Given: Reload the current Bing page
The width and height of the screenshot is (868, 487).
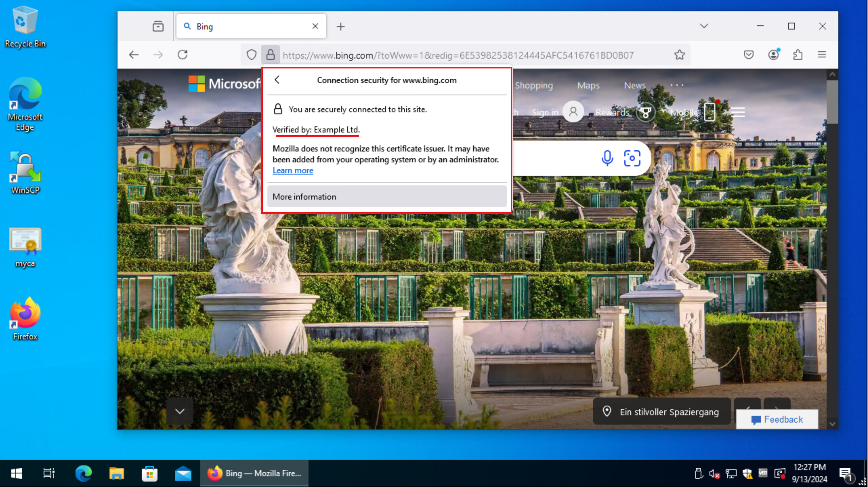Looking at the screenshot, I should coord(183,55).
